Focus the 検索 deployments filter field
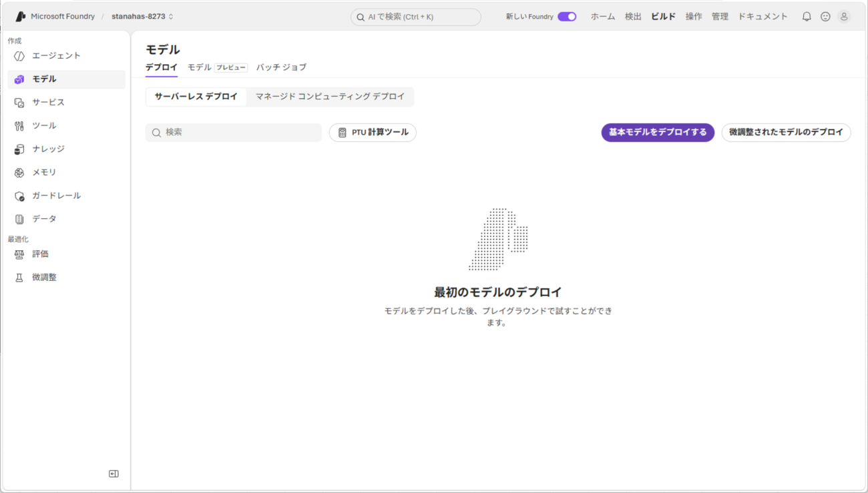Image resolution: width=868 pixels, height=493 pixels. coord(234,133)
